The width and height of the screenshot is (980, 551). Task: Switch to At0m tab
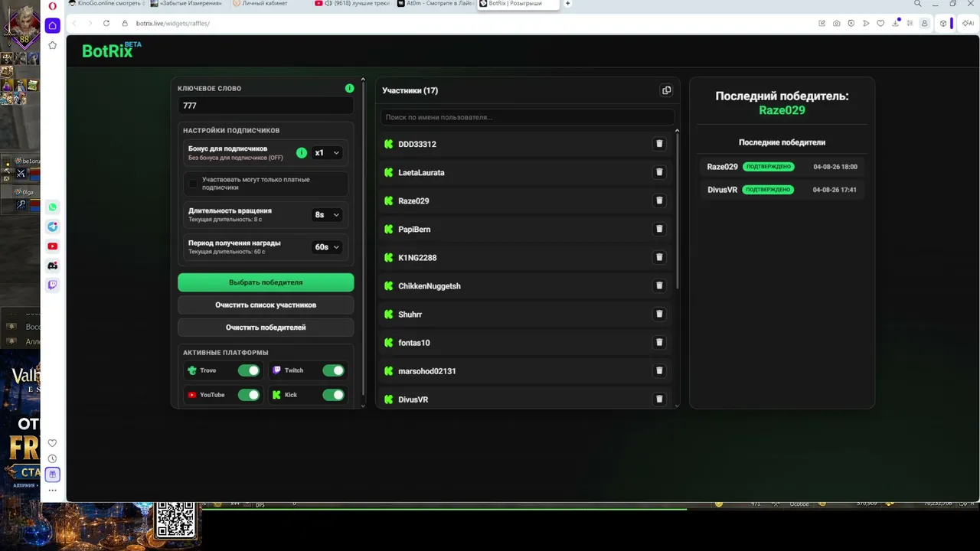coord(435,4)
